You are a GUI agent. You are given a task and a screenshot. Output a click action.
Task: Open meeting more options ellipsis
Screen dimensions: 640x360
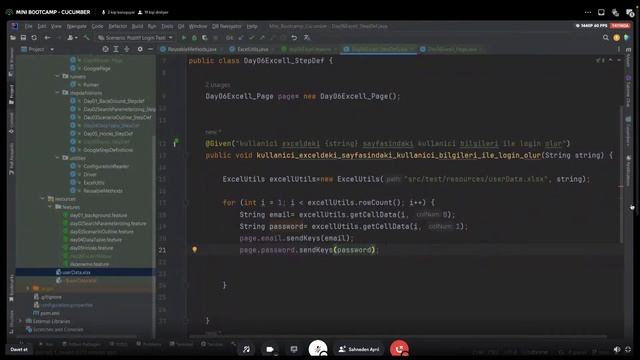pyautogui.click(x=588, y=12)
